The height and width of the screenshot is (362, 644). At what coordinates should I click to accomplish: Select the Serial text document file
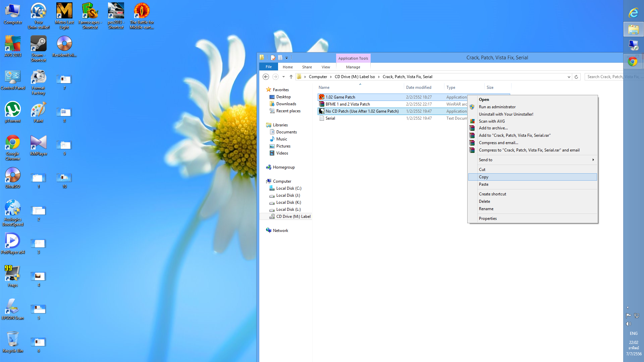[x=330, y=118]
